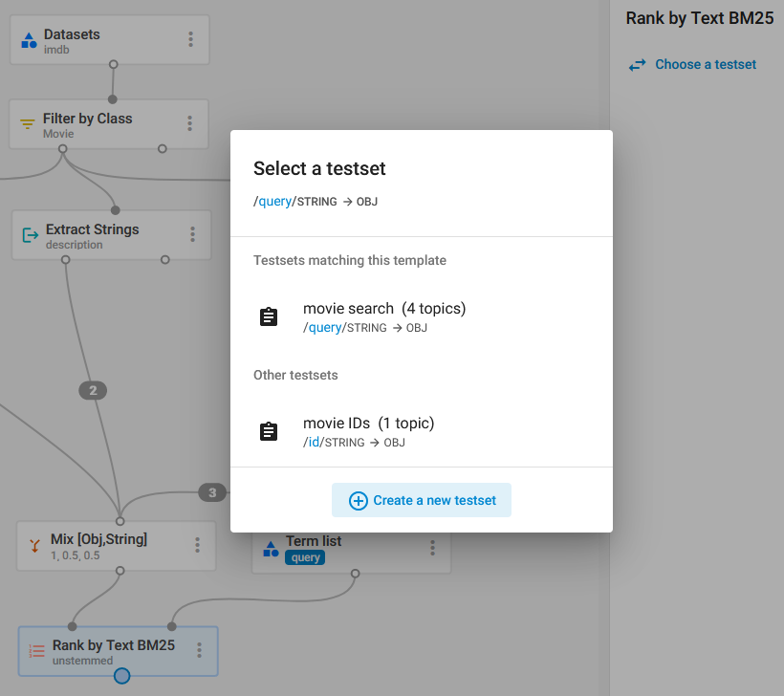Click the swap arrows icon beside Choose a testset
Image resolution: width=784 pixels, height=696 pixels.
637,65
